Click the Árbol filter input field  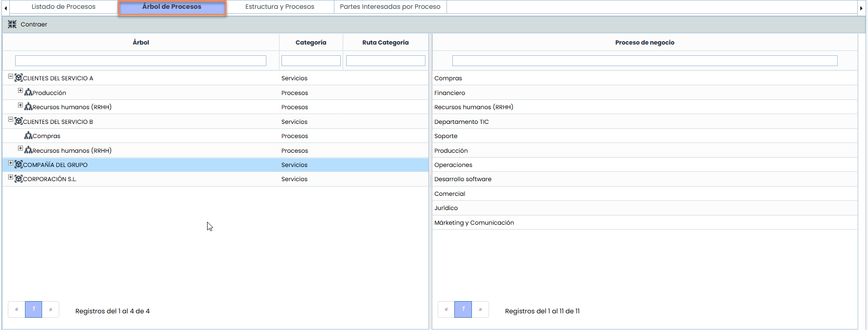141,61
